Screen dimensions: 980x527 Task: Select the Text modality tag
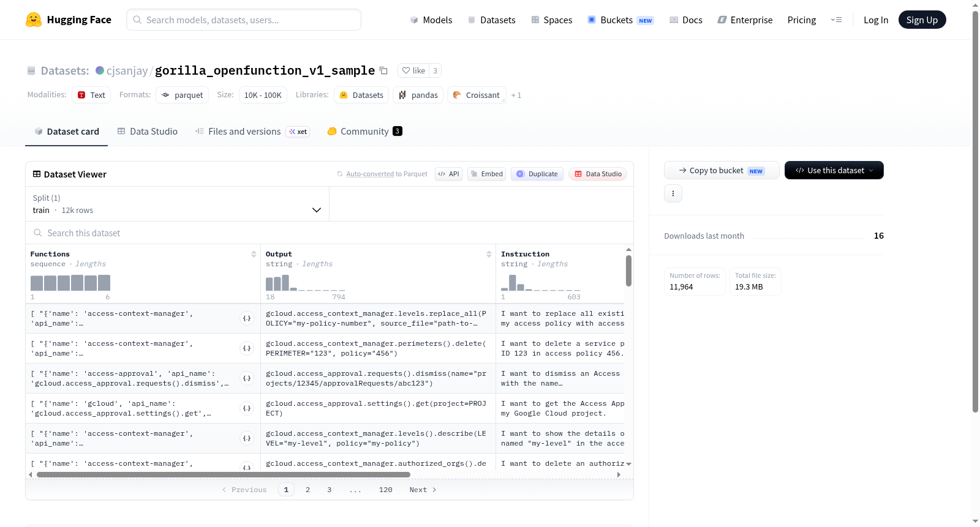click(91, 95)
